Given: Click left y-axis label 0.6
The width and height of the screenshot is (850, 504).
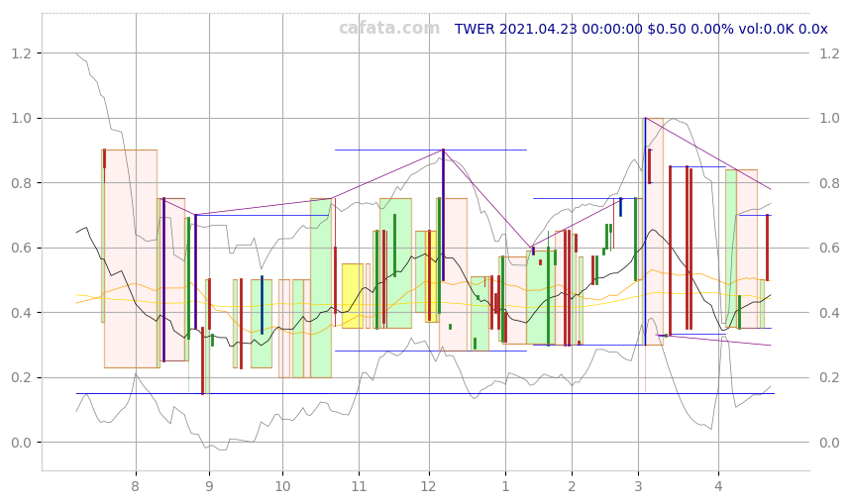Looking at the screenshot, I should point(21,248).
